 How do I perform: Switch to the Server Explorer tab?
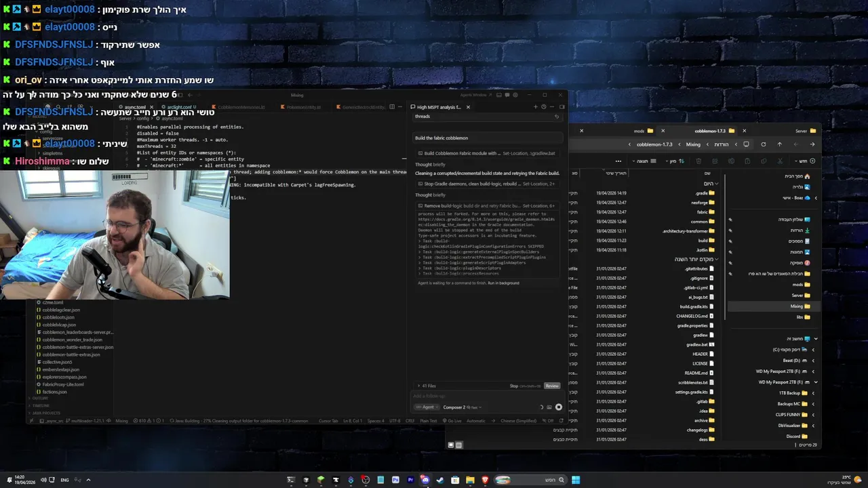[805, 131]
